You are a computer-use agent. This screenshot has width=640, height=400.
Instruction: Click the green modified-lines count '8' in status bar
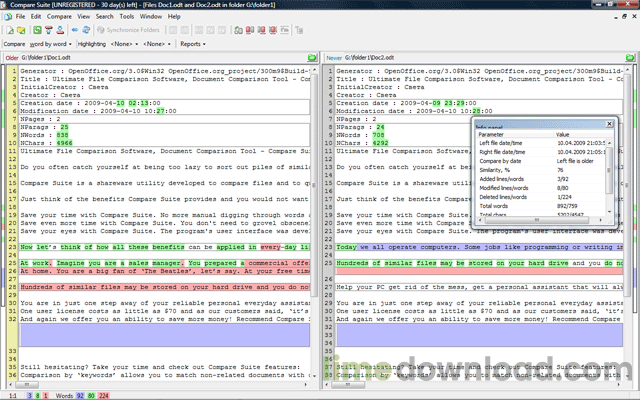(38, 396)
